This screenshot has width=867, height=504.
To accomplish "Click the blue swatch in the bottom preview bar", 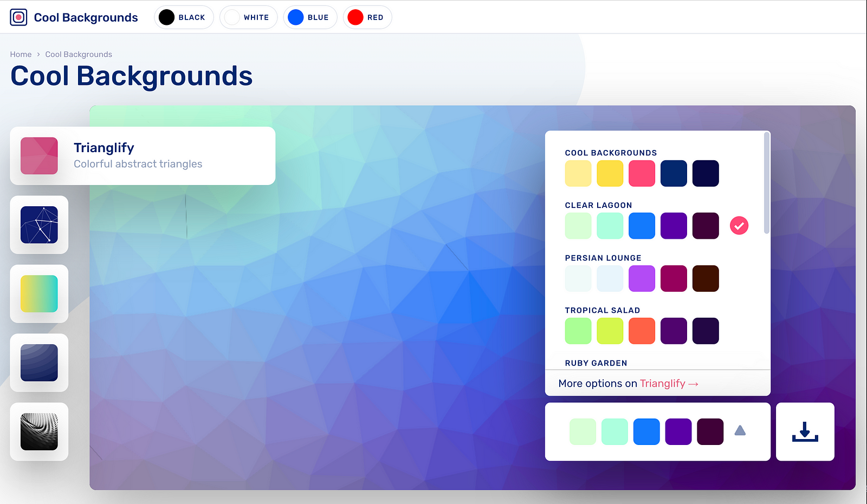I will (x=646, y=431).
